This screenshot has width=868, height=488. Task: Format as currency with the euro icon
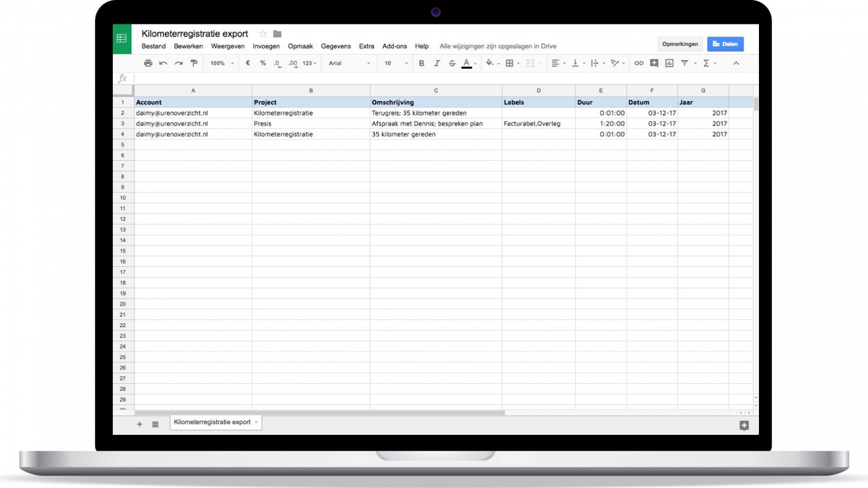[248, 63]
